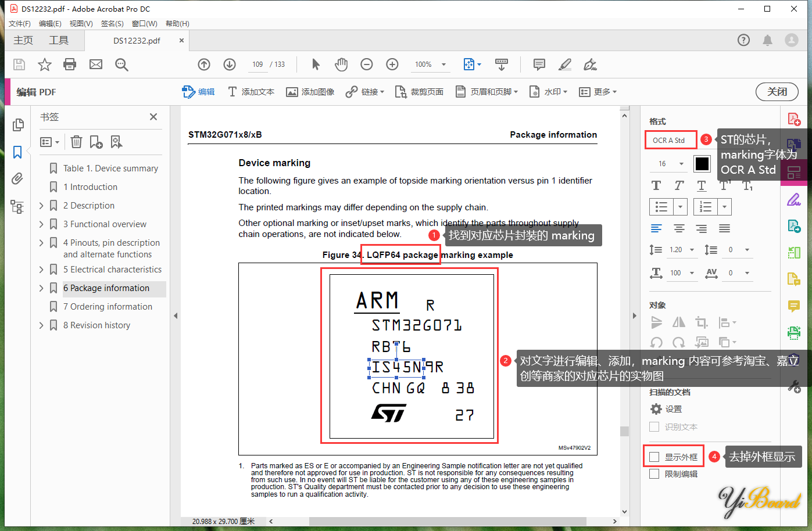Viewport: 812px width, 531px height.
Task: Click the Save file icon
Action: [19, 64]
